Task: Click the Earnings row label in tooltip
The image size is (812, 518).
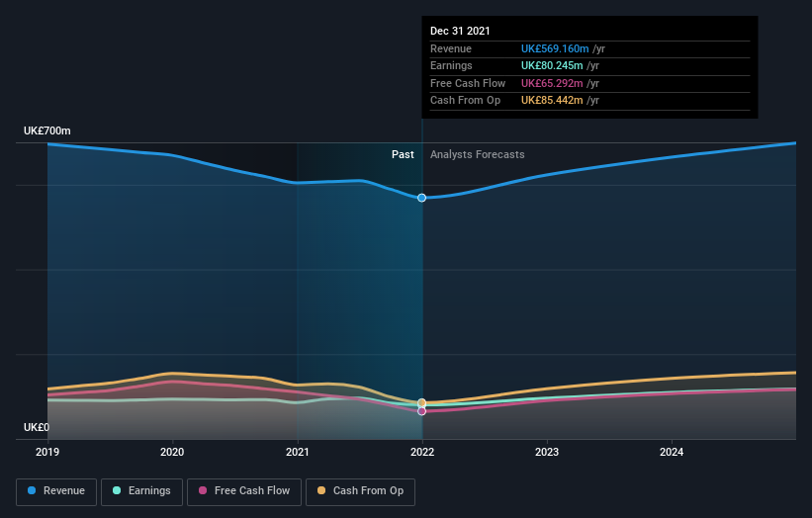Action: [x=451, y=65]
